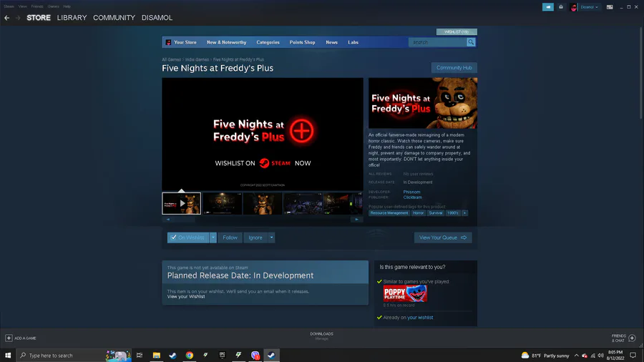Open the Disamol account dropdown
Viewport: 644px width, 362px height.
pyautogui.click(x=589, y=7)
